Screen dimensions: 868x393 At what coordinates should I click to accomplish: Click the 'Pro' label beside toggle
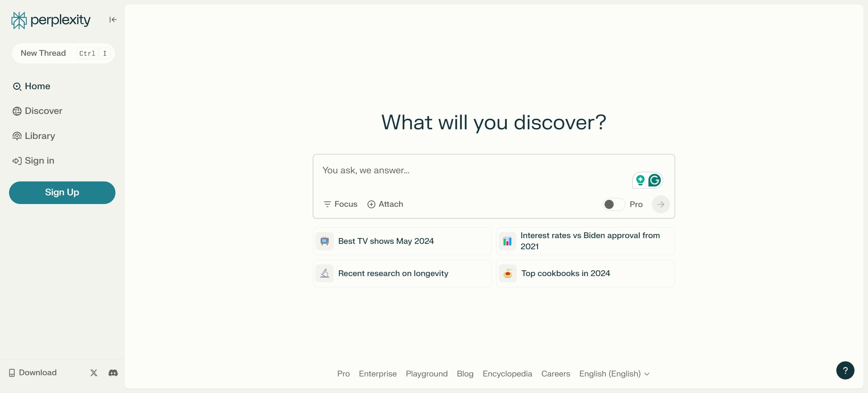click(x=636, y=204)
